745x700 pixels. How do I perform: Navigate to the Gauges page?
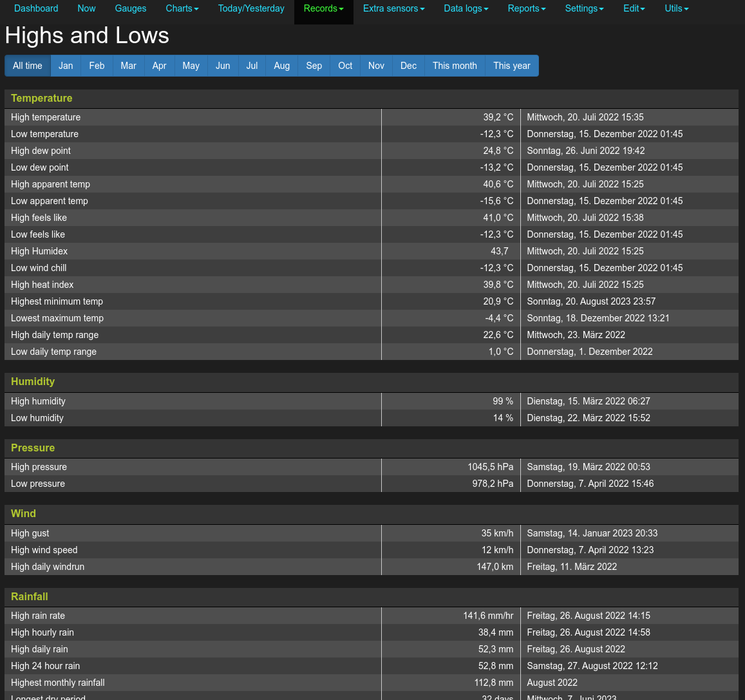131,8
